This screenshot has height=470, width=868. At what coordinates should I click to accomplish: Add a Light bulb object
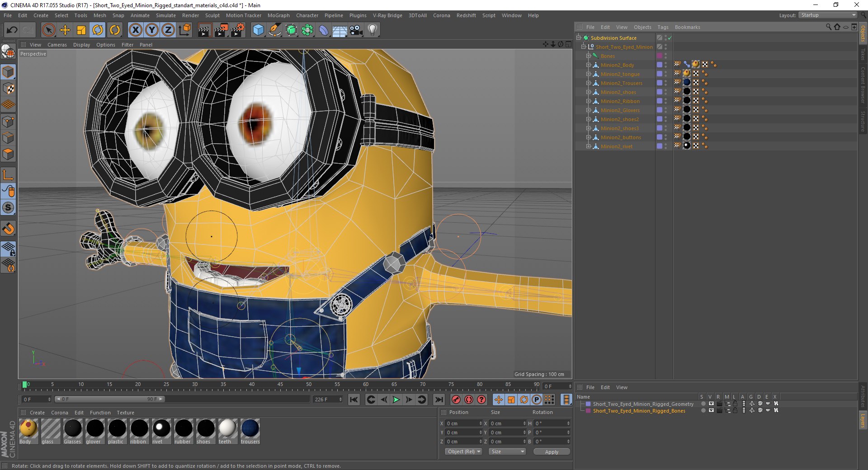[373, 30]
